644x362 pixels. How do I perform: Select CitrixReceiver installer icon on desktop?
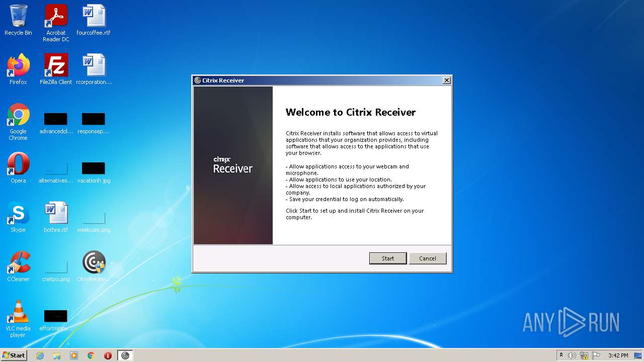tap(94, 266)
